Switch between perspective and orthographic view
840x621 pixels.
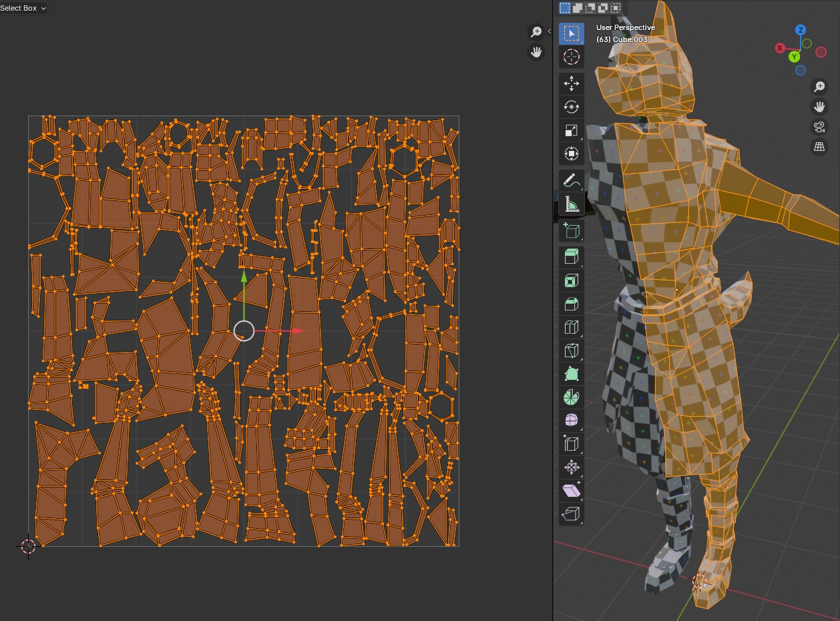pos(819,147)
